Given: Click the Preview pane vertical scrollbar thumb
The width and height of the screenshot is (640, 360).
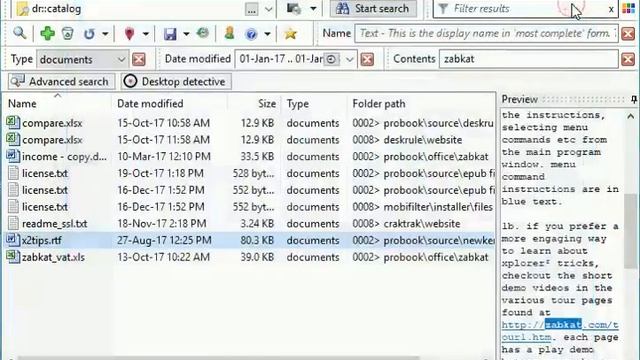Looking at the screenshot, I should (631, 231).
